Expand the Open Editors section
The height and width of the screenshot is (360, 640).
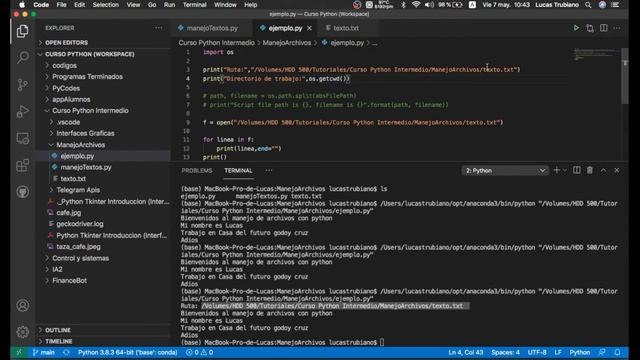(66, 42)
